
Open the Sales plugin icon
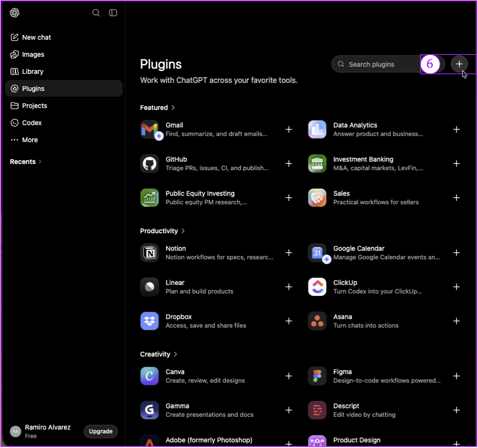point(317,198)
